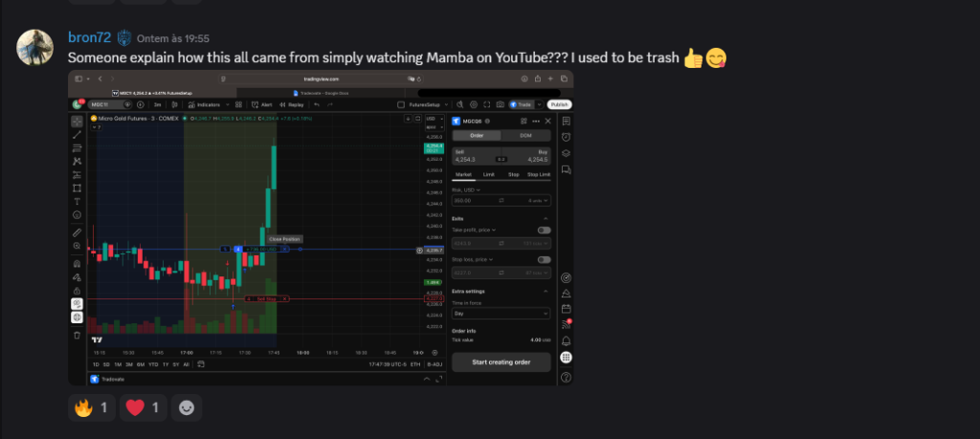980x439 pixels.
Task: Click the fire emoji reaction
Action: (92, 407)
